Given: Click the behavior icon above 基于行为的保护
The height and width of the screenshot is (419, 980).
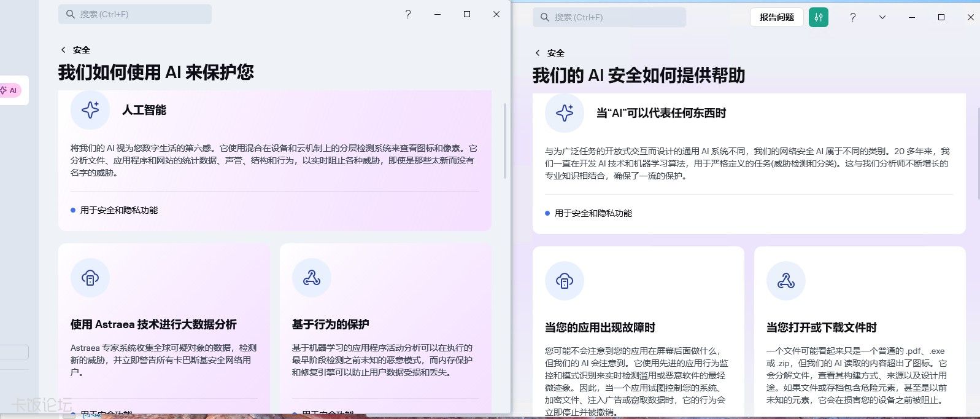Looking at the screenshot, I should point(312,278).
